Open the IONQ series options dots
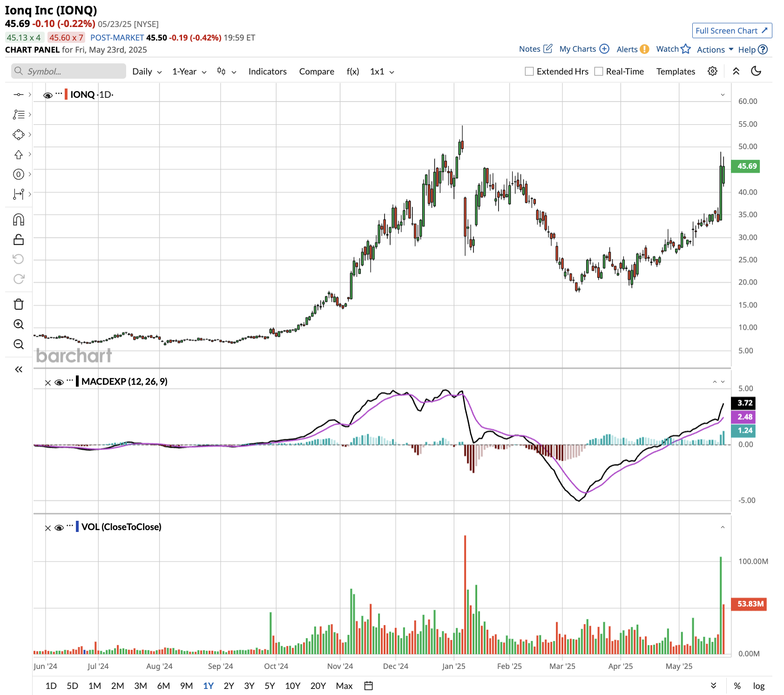This screenshot has height=695, width=784. tap(59, 94)
